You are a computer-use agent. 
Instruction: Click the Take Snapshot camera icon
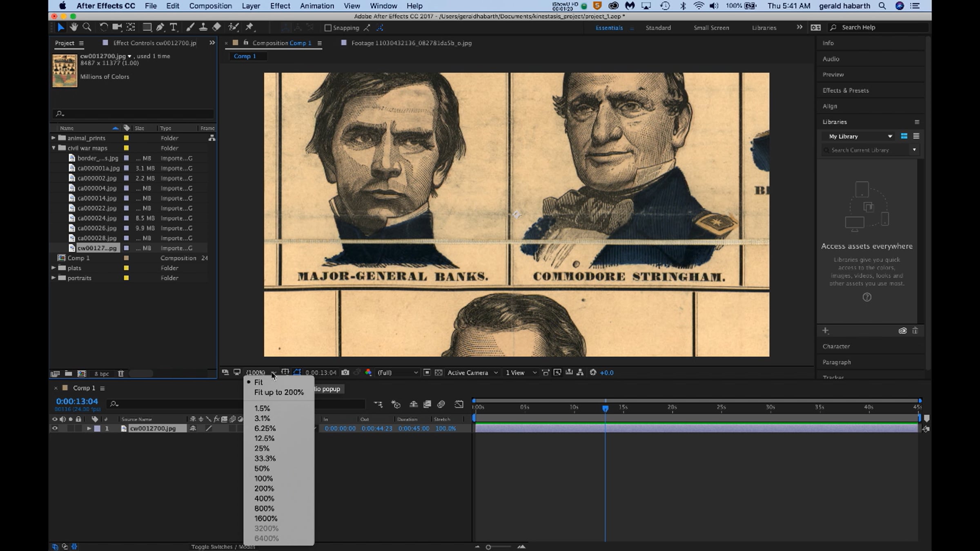pos(345,372)
